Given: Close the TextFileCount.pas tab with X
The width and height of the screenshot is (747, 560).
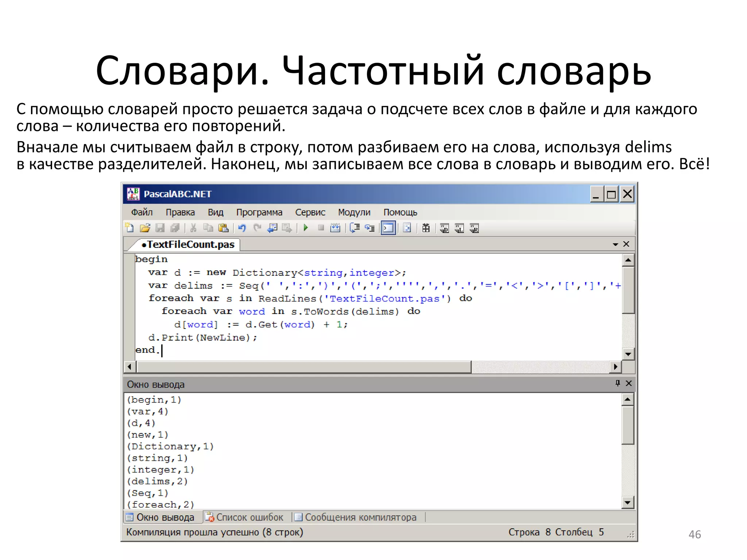Looking at the screenshot, I should 626,244.
